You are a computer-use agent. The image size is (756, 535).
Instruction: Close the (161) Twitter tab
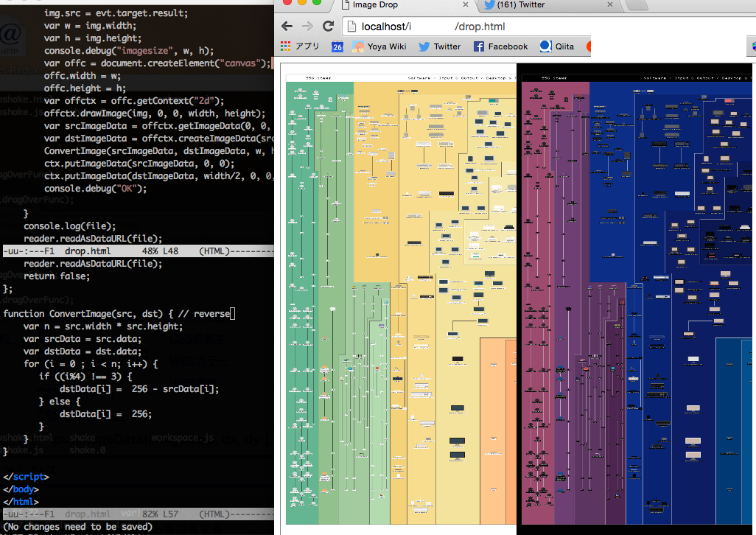pos(610,4)
